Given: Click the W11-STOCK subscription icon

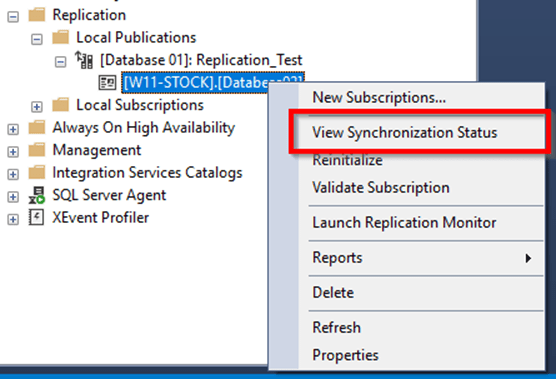Looking at the screenshot, I should click(107, 83).
